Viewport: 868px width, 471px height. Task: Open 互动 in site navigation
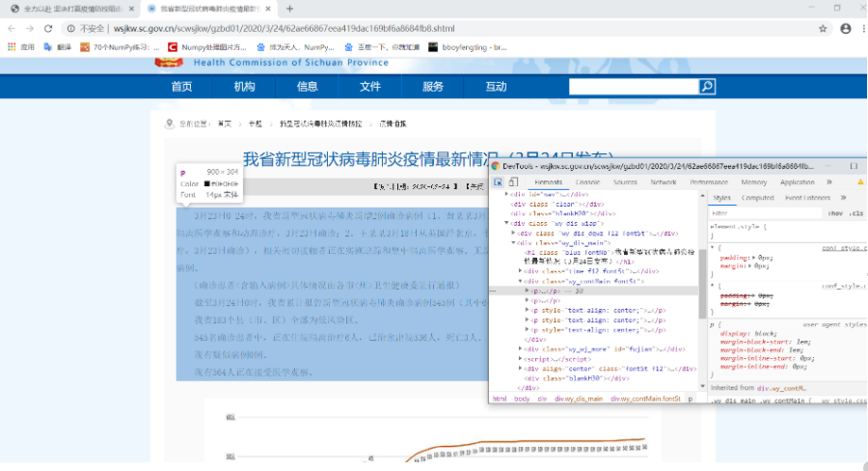[496, 87]
